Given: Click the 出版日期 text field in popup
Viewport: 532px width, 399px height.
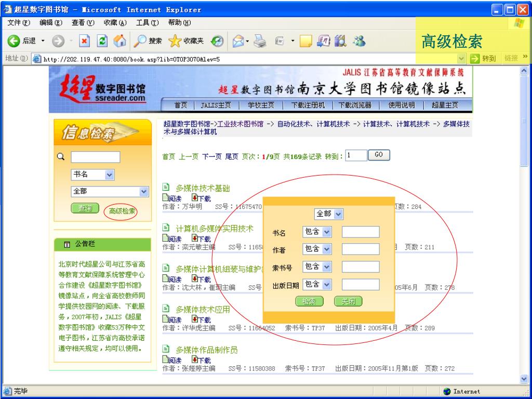Looking at the screenshot, I should coord(361,285).
